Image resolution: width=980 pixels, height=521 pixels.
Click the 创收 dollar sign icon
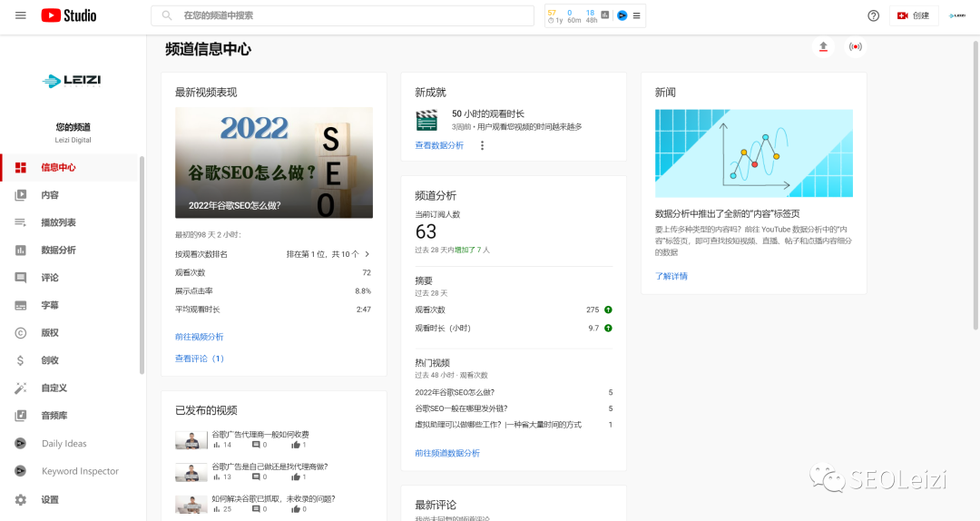pyautogui.click(x=21, y=360)
